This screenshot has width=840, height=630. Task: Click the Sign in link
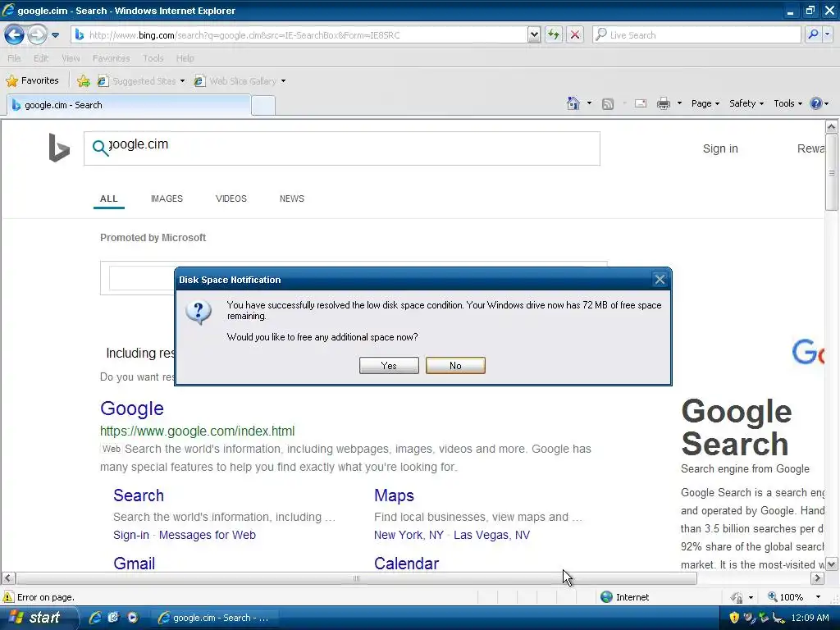[x=720, y=148]
